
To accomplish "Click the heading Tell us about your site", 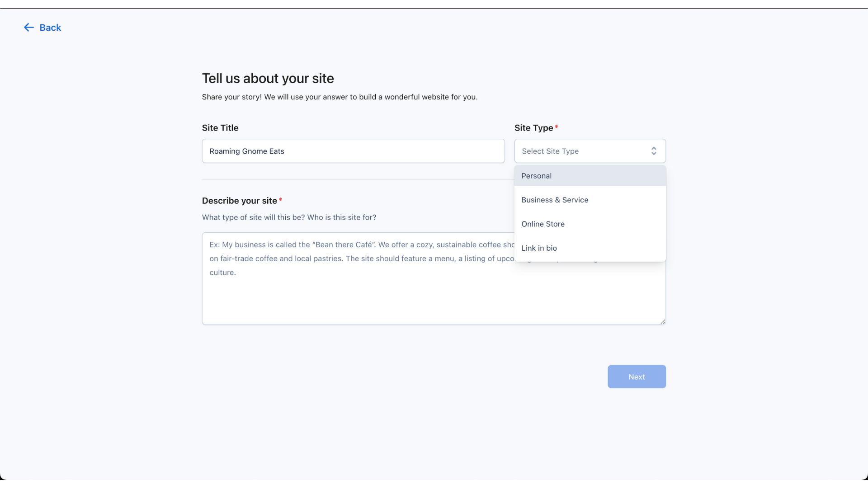I will (x=268, y=78).
